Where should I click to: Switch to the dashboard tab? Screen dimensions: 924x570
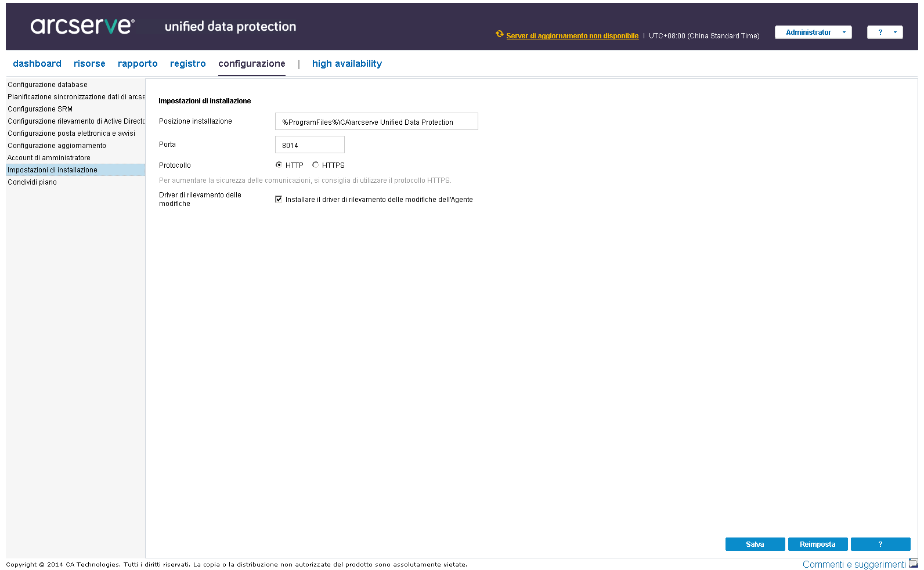click(37, 64)
